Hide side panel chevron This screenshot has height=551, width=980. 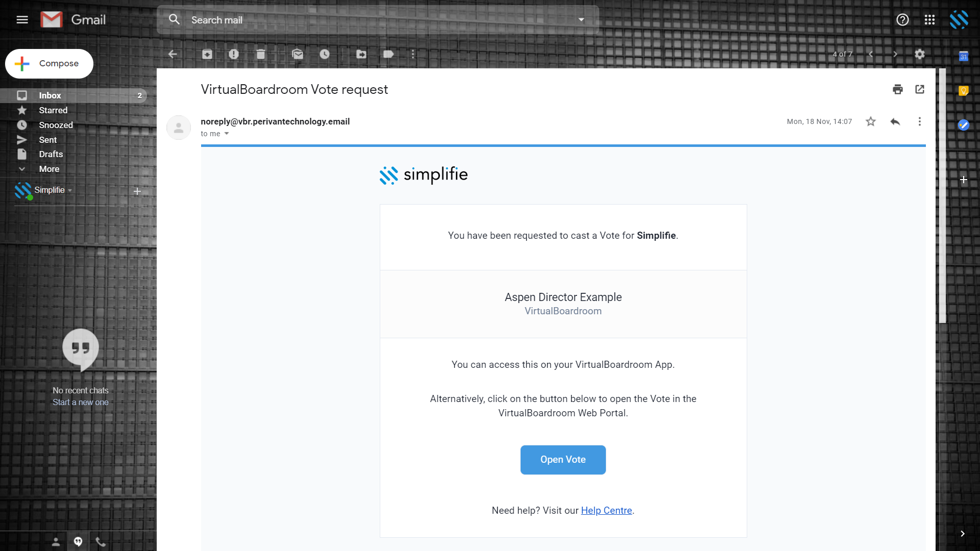pyautogui.click(x=963, y=534)
